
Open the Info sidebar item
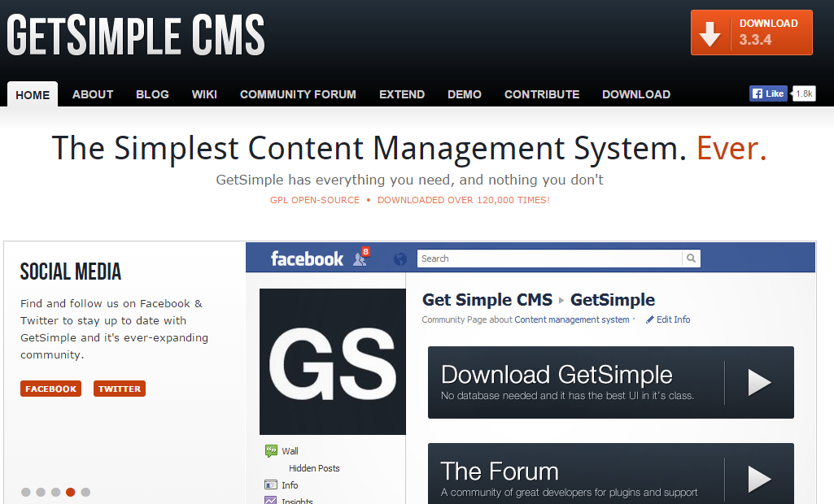click(290, 485)
